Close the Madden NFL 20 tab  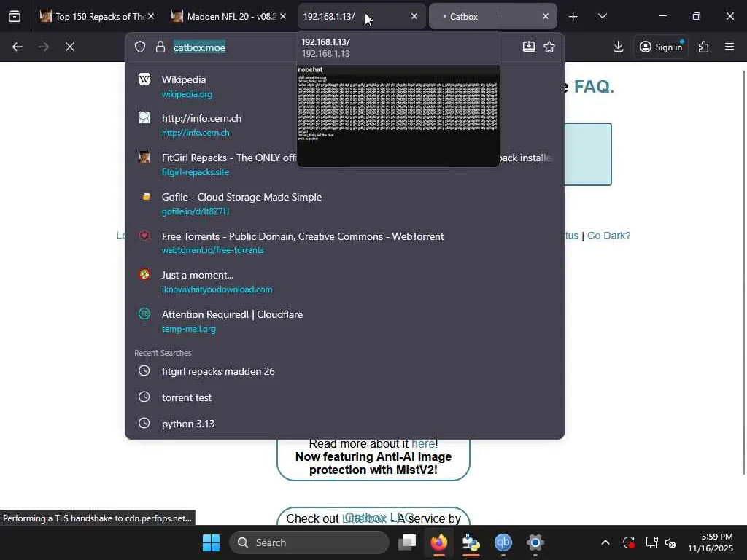click(283, 16)
